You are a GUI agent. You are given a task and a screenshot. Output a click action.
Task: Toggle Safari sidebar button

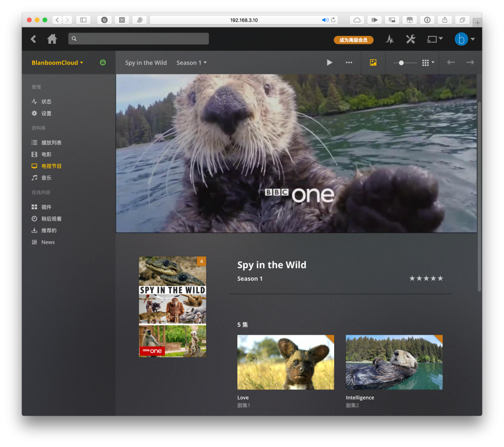pyautogui.click(x=83, y=20)
